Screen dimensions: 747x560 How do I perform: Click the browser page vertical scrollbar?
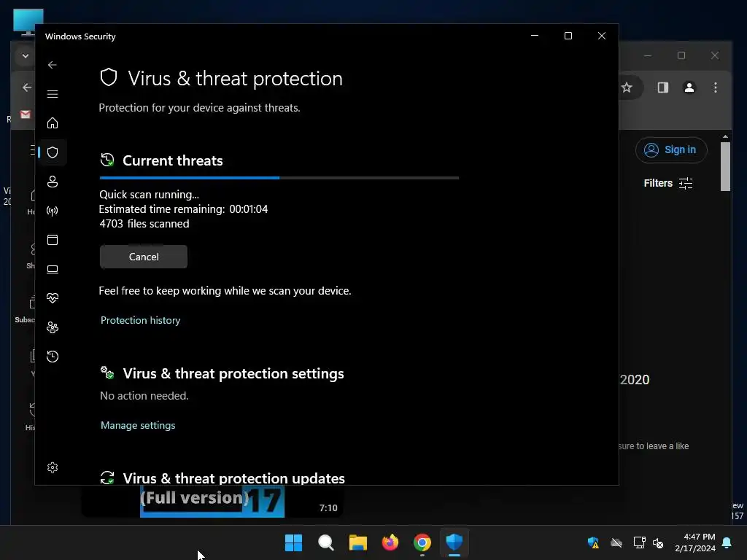pyautogui.click(x=725, y=166)
